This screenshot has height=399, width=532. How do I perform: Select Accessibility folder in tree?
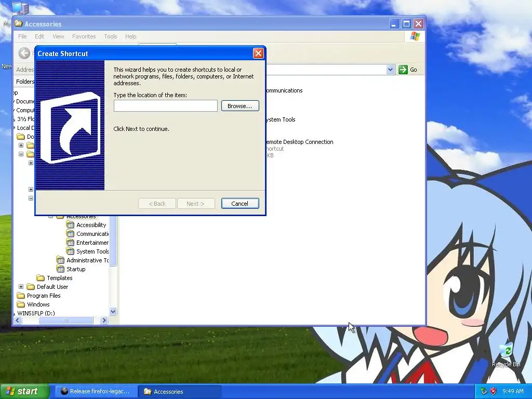point(91,225)
